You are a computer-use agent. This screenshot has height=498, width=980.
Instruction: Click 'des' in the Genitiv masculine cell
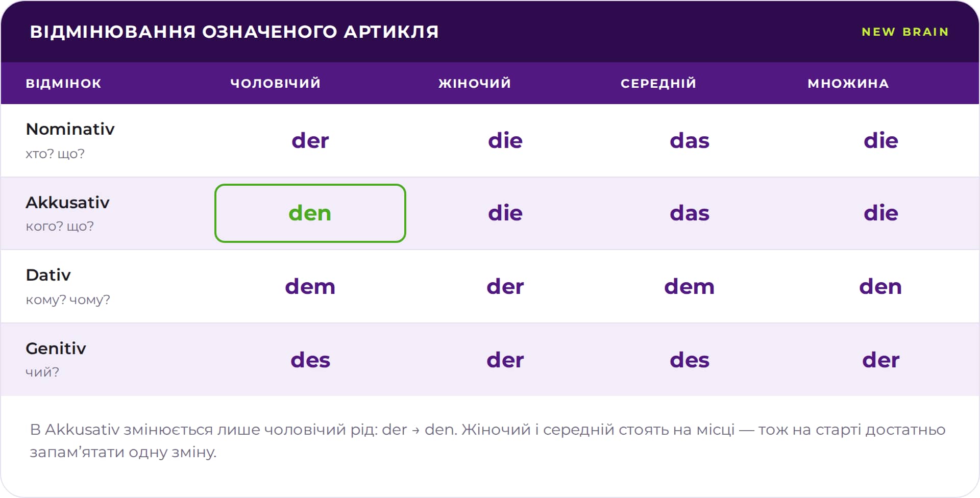(310, 360)
